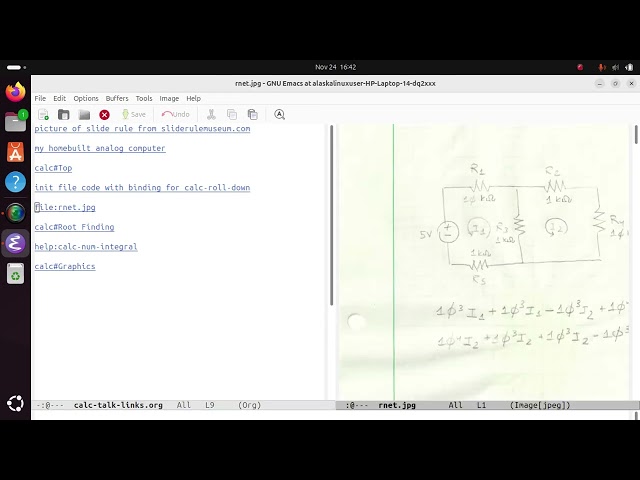640x480 pixels.
Task: Click the Open Directory (Dired) toolbar icon
Action: [x=84, y=115]
